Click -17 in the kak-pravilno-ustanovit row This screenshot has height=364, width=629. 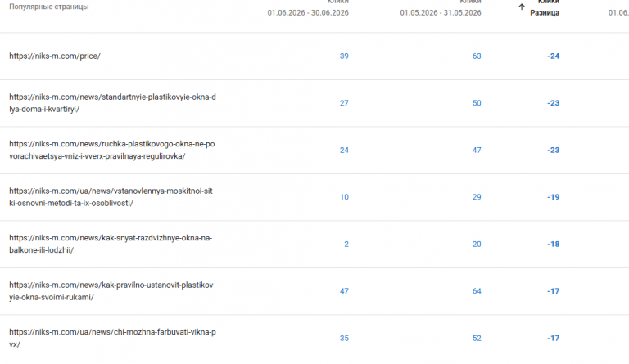[x=553, y=291]
